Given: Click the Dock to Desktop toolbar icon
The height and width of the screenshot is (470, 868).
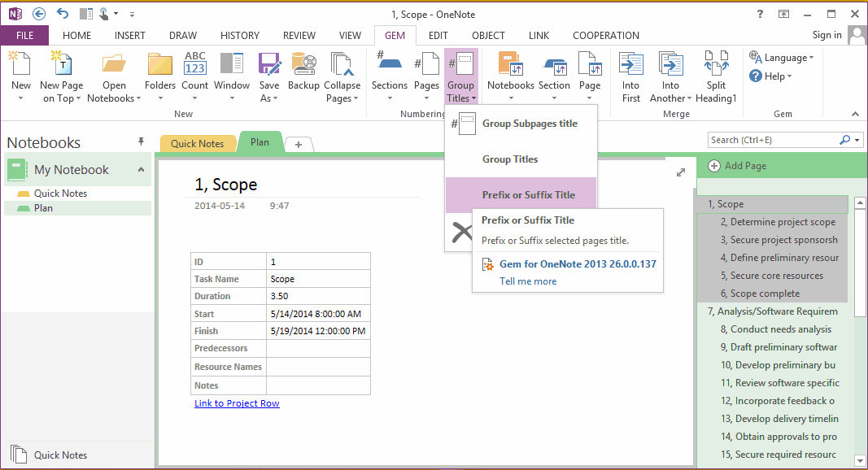Looking at the screenshot, I should 85,14.
